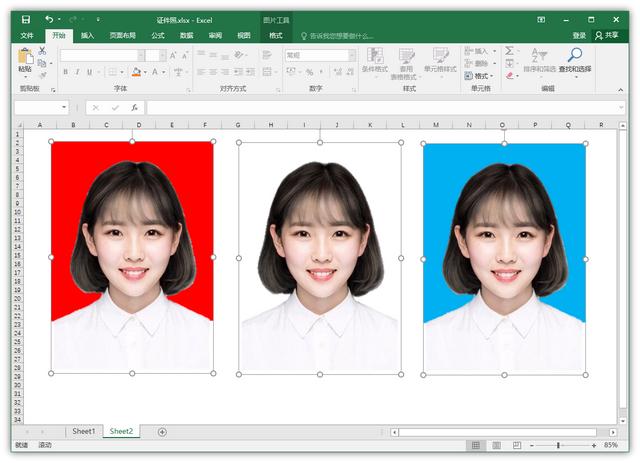Select the white background ID photo
Viewport: 640px width, 463px height.
(x=320, y=258)
